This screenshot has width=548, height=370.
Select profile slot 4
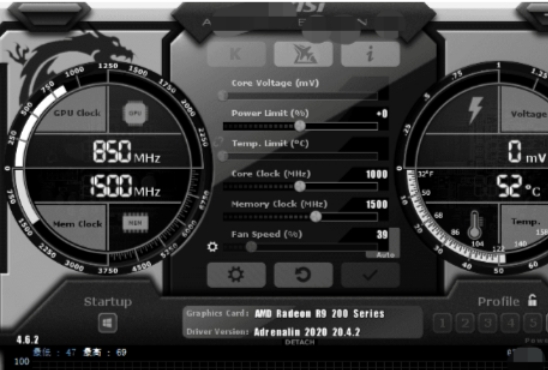(511, 323)
